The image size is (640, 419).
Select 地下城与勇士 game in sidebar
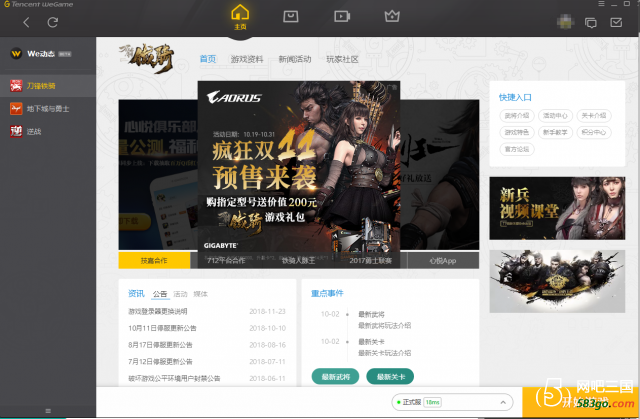coord(48,109)
